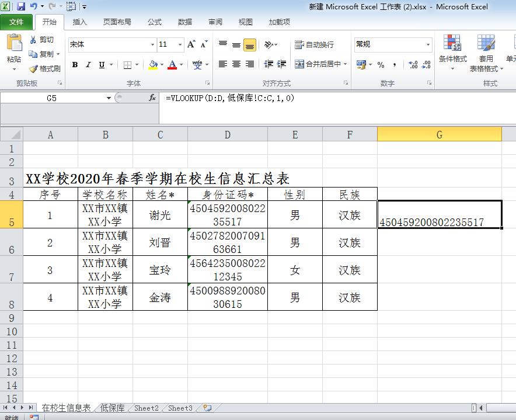
Task: Toggle Wrap Text (自动换行)
Action: 314,44
